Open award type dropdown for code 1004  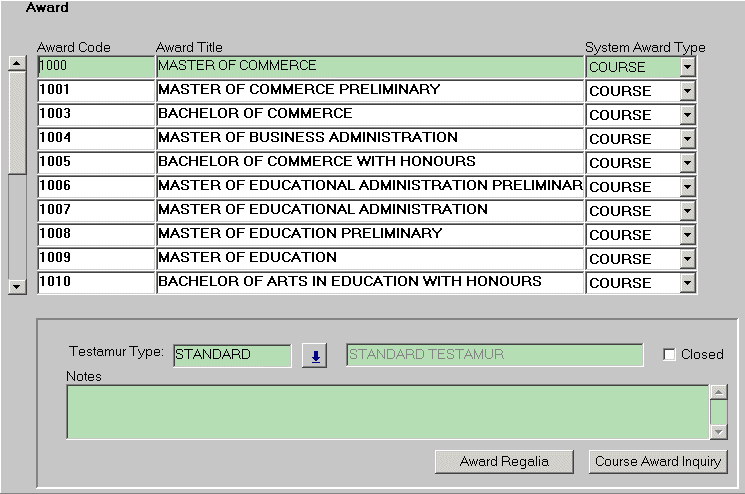[x=686, y=139]
